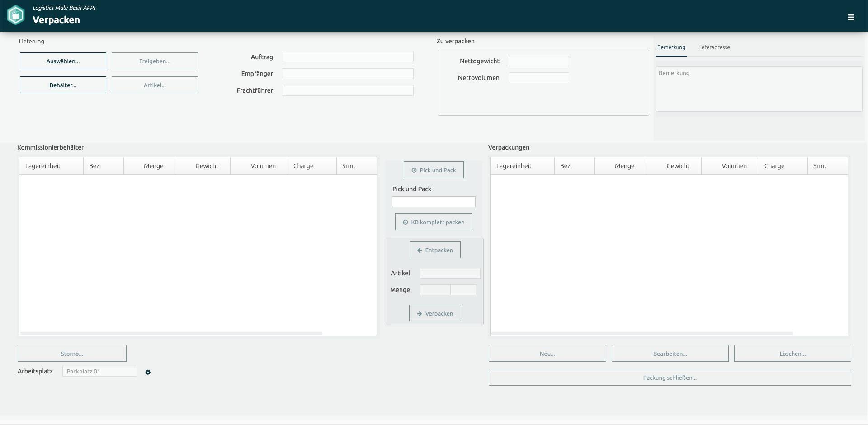Image resolution: width=868 pixels, height=425 pixels.
Task: Focus the Auftrag input field
Action: (348, 57)
